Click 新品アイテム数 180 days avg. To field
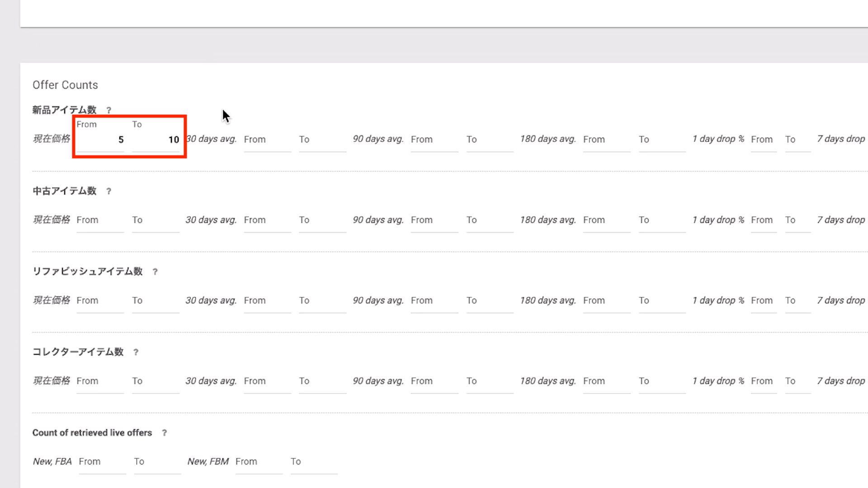Viewport: 868px width, 488px height. coord(662,140)
